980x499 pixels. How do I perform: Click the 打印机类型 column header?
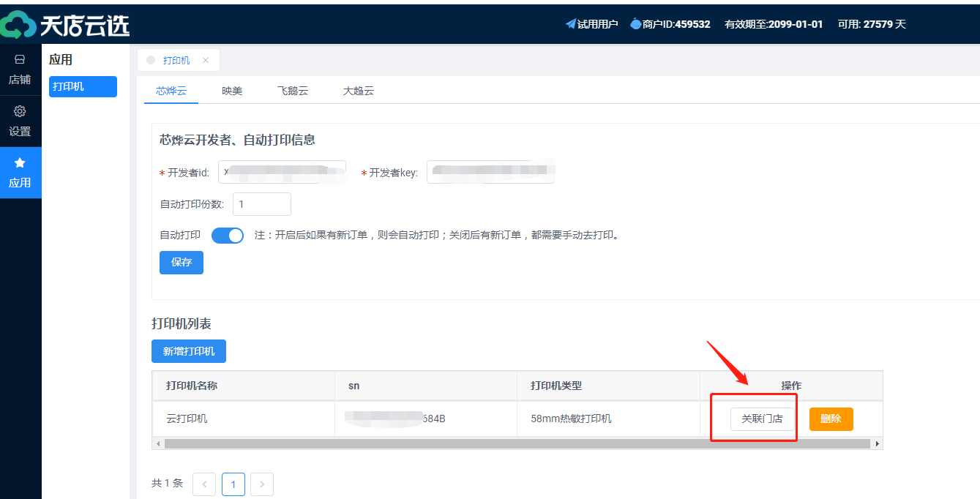coord(608,386)
